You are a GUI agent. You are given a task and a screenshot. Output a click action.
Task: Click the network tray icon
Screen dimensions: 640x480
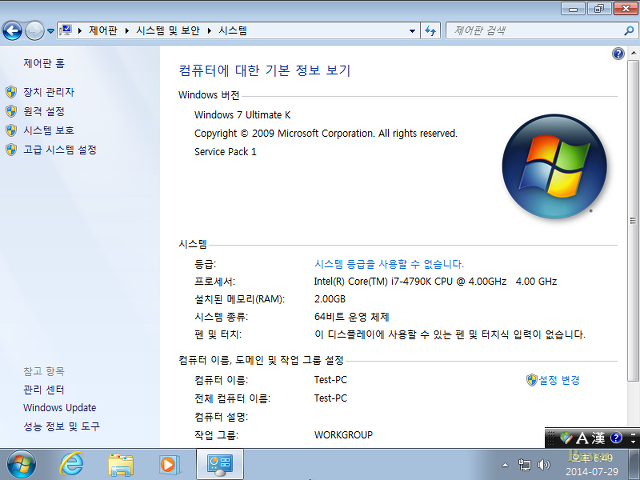pos(524,465)
